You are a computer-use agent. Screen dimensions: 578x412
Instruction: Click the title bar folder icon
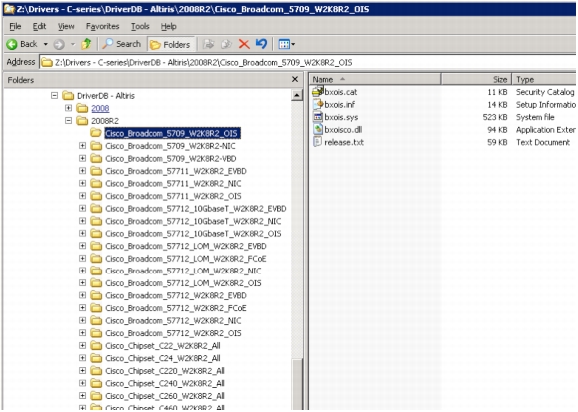(9, 9)
